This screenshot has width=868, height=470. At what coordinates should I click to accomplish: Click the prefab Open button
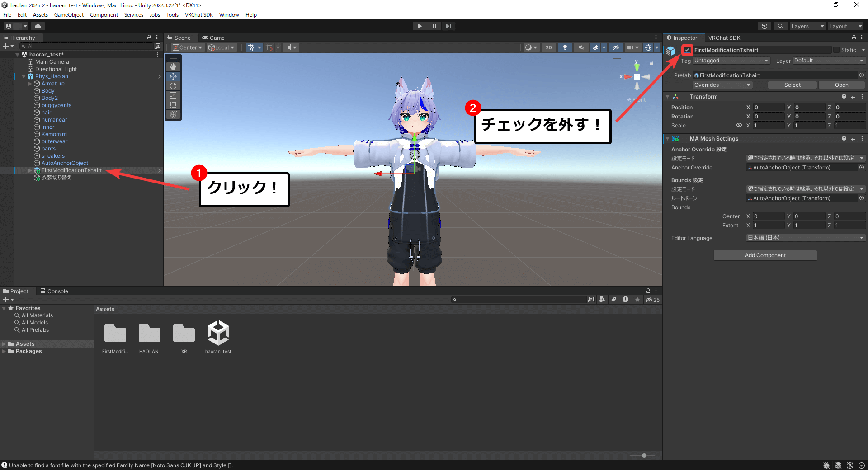click(x=841, y=85)
